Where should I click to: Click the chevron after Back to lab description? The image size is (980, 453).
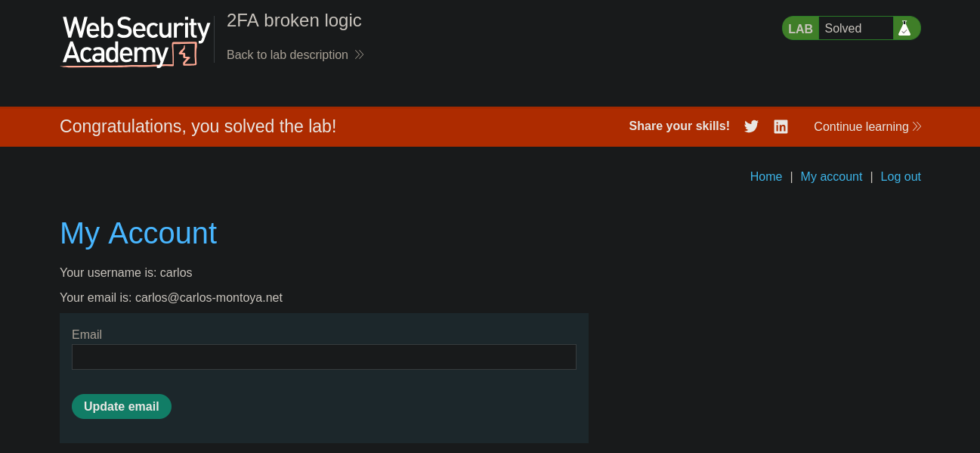pos(360,54)
